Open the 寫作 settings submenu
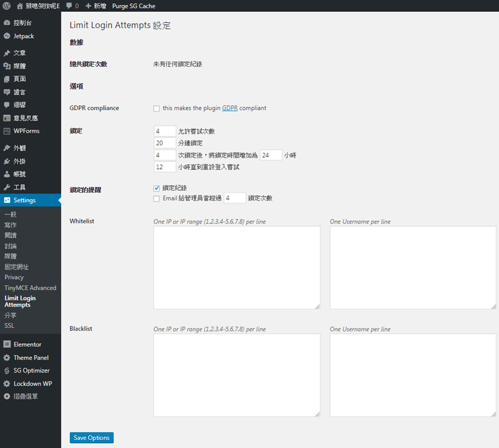 10,225
